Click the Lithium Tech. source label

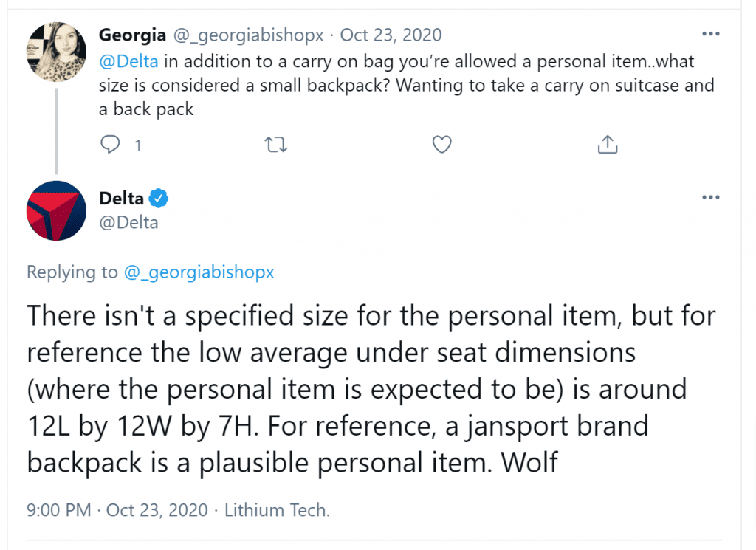point(277,510)
